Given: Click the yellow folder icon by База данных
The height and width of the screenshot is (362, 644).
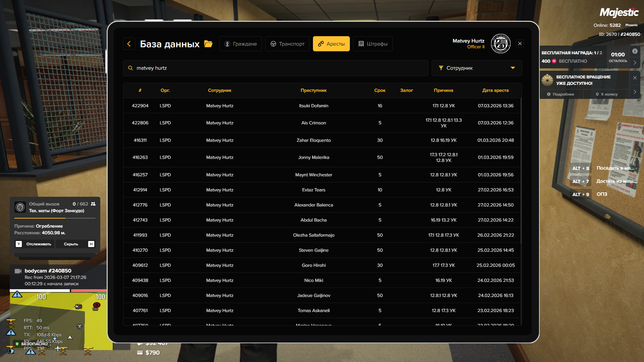Looking at the screenshot, I should coord(208,44).
